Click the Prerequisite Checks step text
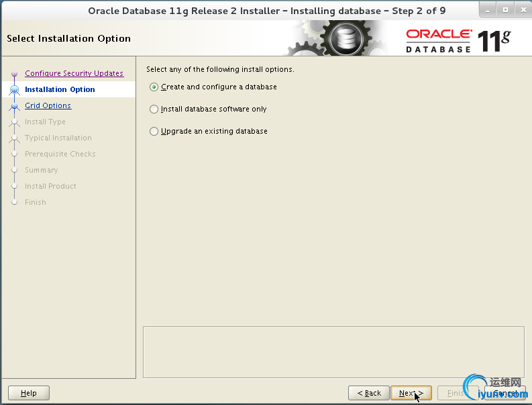 (60, 154)
